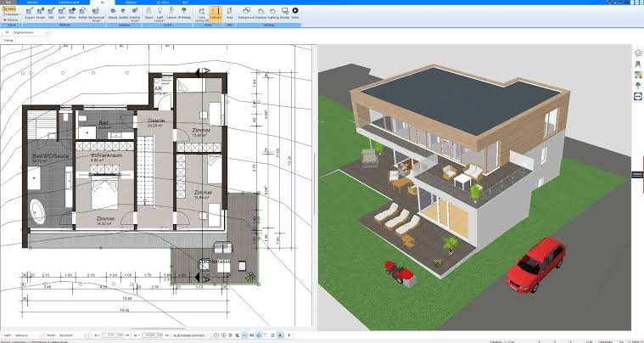Click the materials palette icon in sidebar
The height and width of the screenshot is (343, 644).
638,75
